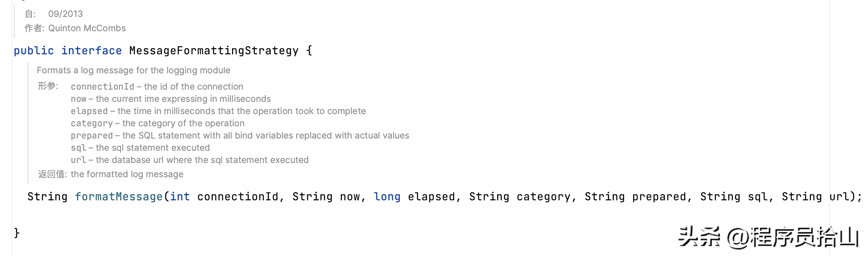Click the MessageFormattingStrategy interface name
This screenshot has height=256, width=868.
(213, 51)
